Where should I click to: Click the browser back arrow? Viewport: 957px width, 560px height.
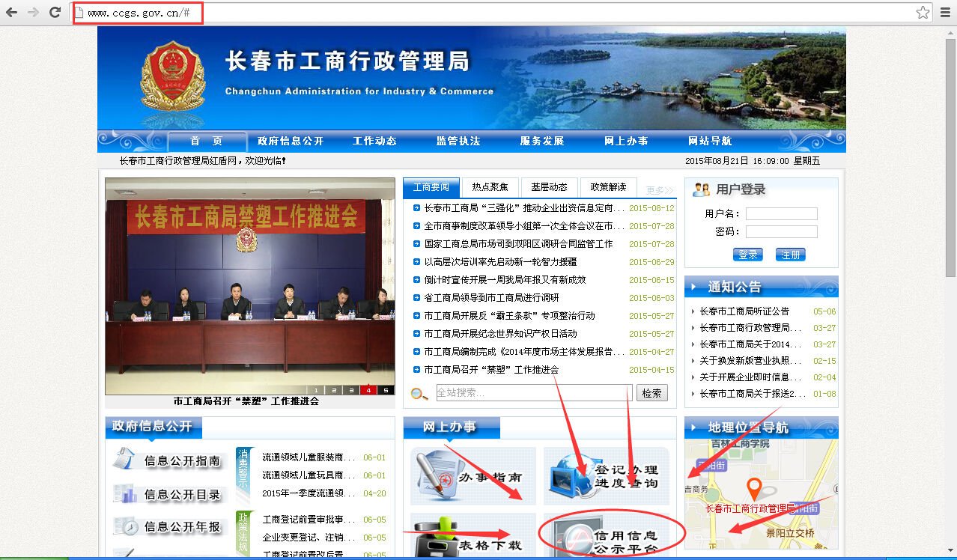(x=12, y=12)
